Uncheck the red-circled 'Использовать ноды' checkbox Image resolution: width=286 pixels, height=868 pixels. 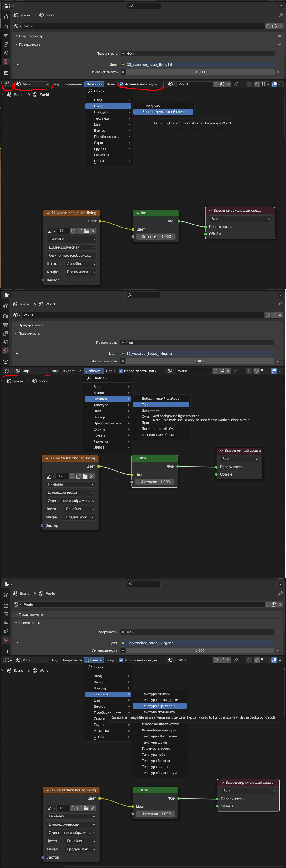122,84
